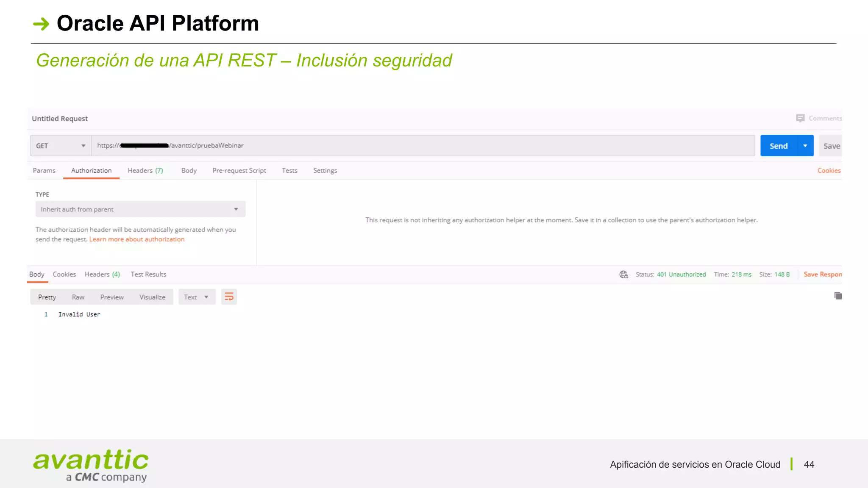Follow the Learn more about authorization link
The height and width of the screenshot is (488, 868).
click(137, 239)
